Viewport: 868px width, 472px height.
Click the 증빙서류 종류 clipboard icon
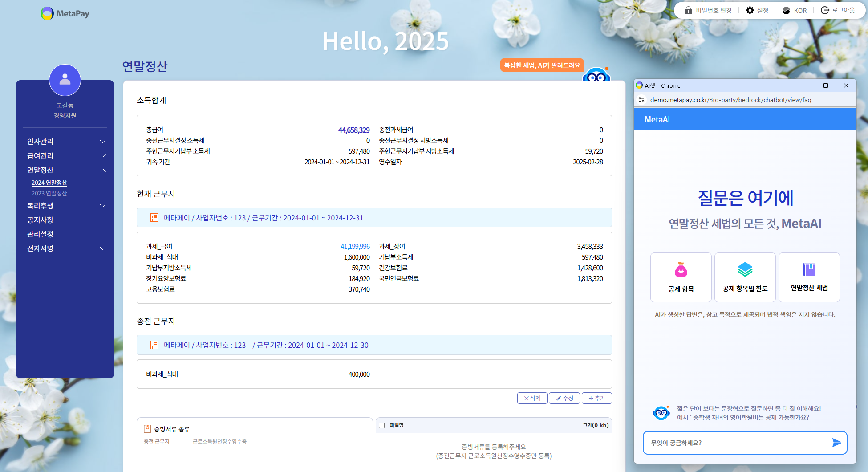[x=147, y=429]
